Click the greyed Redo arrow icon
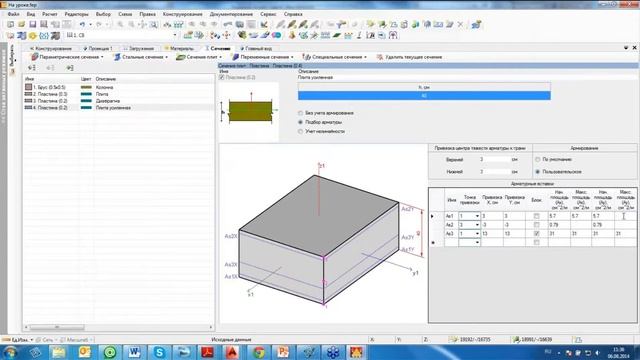Image resolution: width=640 pixels, height=360 pixels. pos(99,25)
